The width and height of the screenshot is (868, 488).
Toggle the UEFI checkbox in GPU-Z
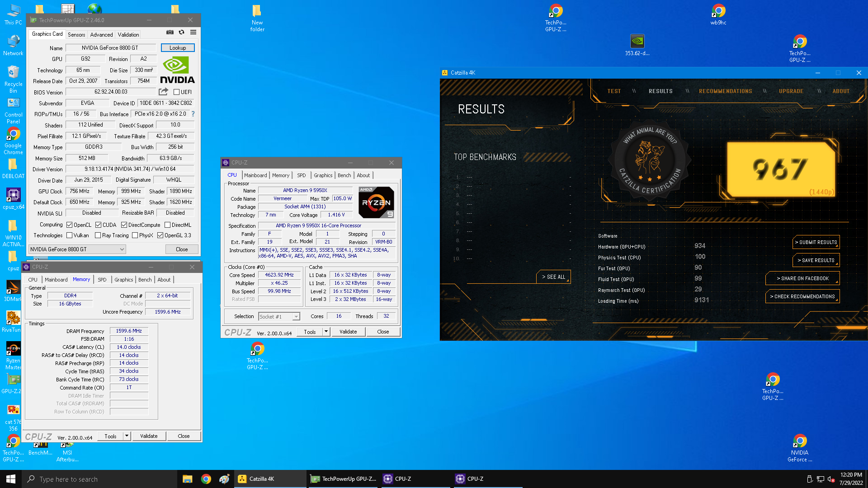coord(177,92)
